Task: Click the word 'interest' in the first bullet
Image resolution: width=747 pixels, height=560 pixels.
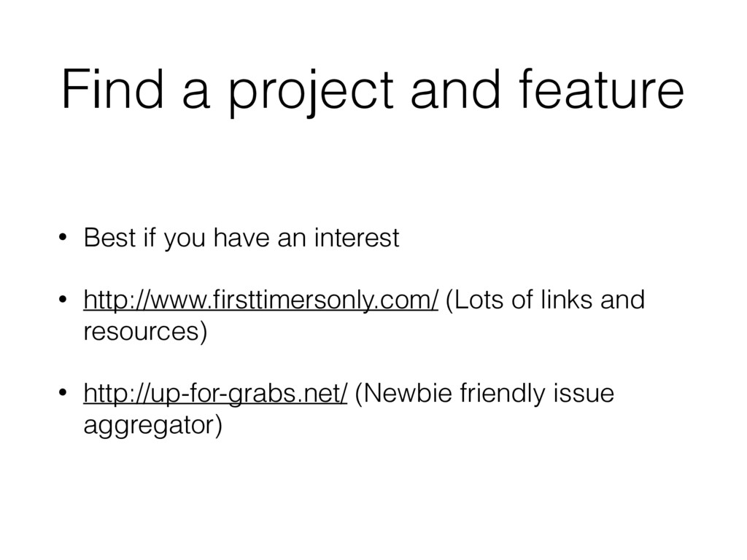Action: tap(356, 238)
